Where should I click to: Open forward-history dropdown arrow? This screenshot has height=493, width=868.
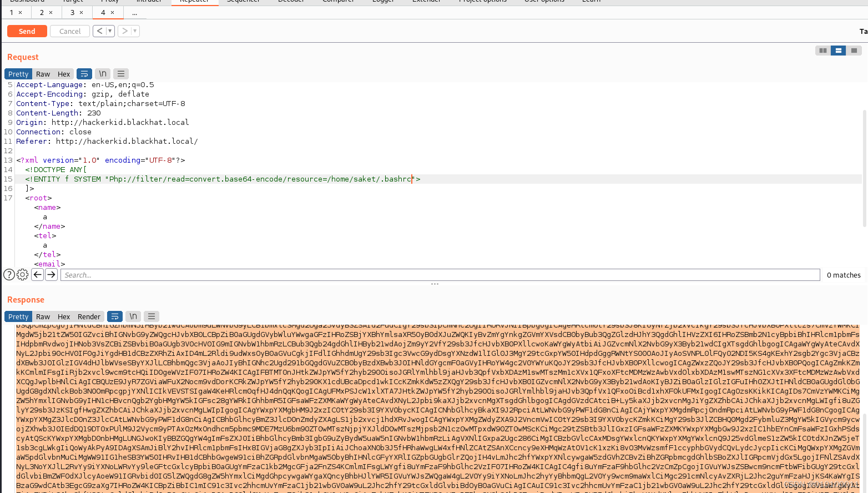pyautogui.click(x=135, y=31)
